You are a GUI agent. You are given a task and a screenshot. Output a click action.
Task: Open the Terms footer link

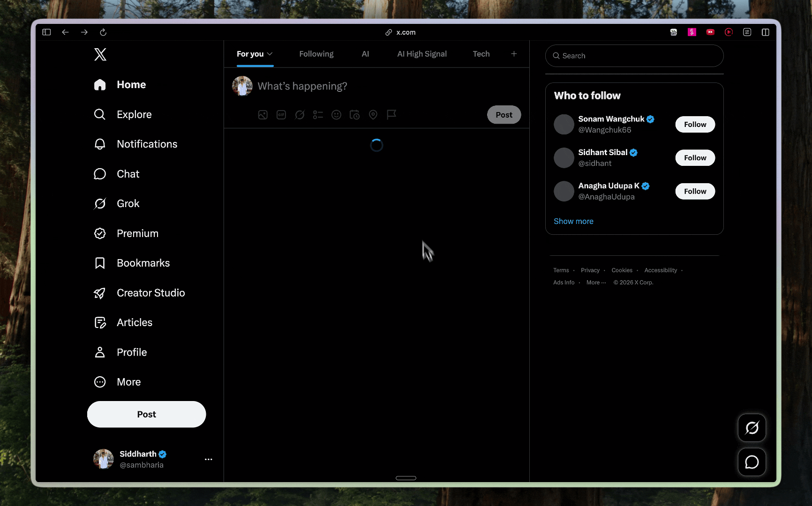pos(561,270)
